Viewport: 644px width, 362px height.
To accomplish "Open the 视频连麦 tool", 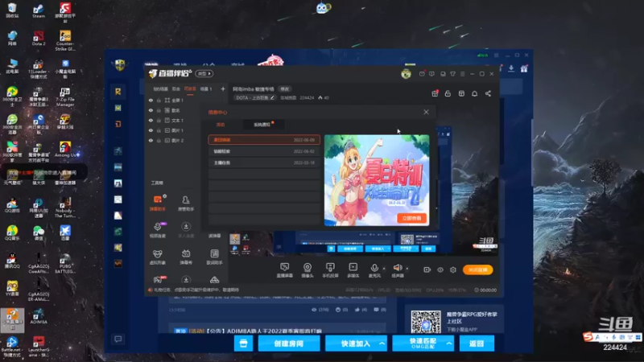I will pyautogui.click(x=157, y=230).
